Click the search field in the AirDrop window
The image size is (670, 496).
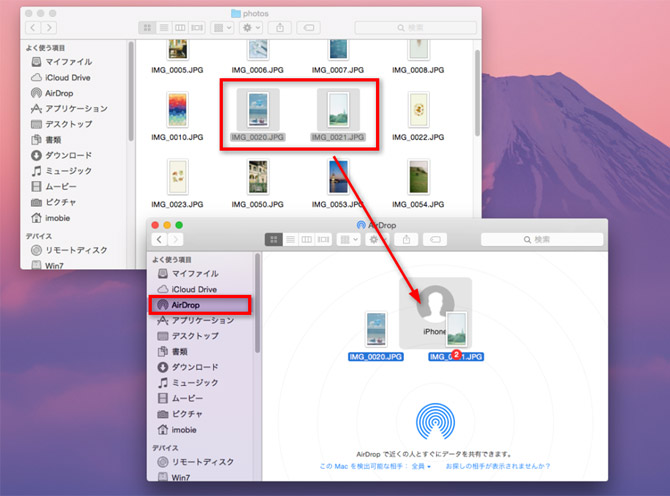tap(545, 240)
